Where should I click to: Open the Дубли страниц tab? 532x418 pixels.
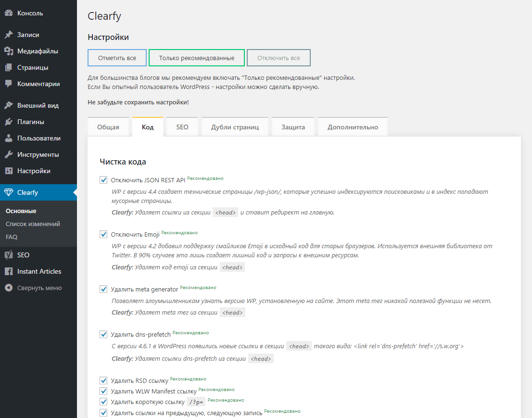click(235, 127)
